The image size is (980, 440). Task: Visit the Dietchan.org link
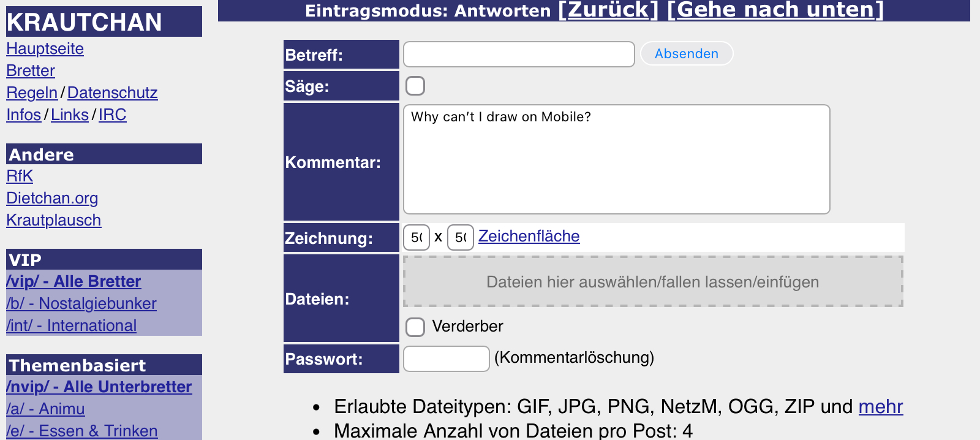coord(52,199)
